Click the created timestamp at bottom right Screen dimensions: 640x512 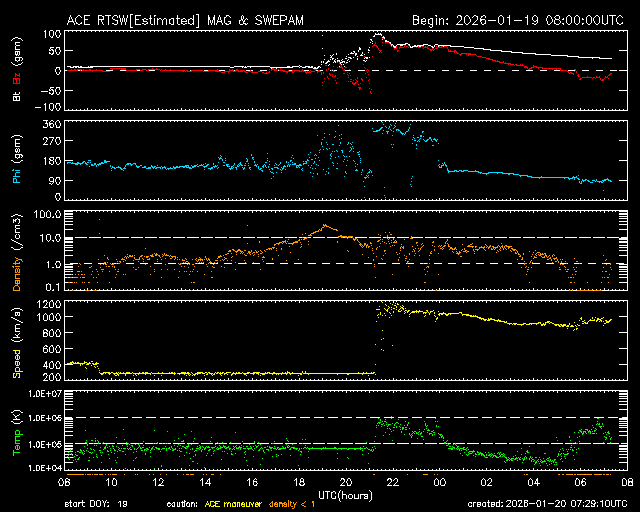point(547,504)
